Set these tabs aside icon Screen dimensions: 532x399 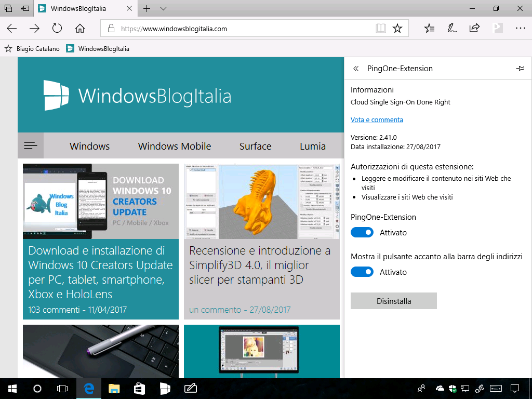point(25,8)
